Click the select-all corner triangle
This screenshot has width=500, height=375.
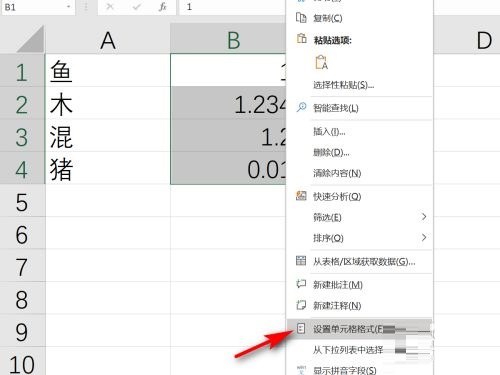coord(30,39)
